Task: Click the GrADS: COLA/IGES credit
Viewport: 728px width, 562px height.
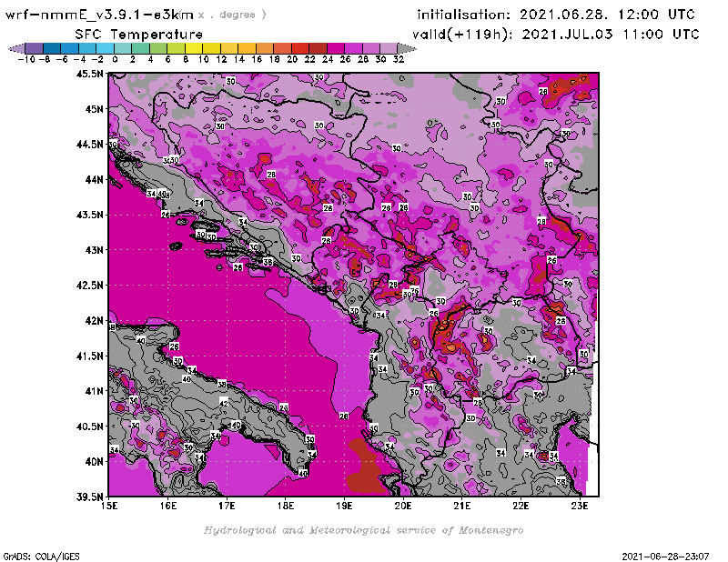Action: [42, 557]
